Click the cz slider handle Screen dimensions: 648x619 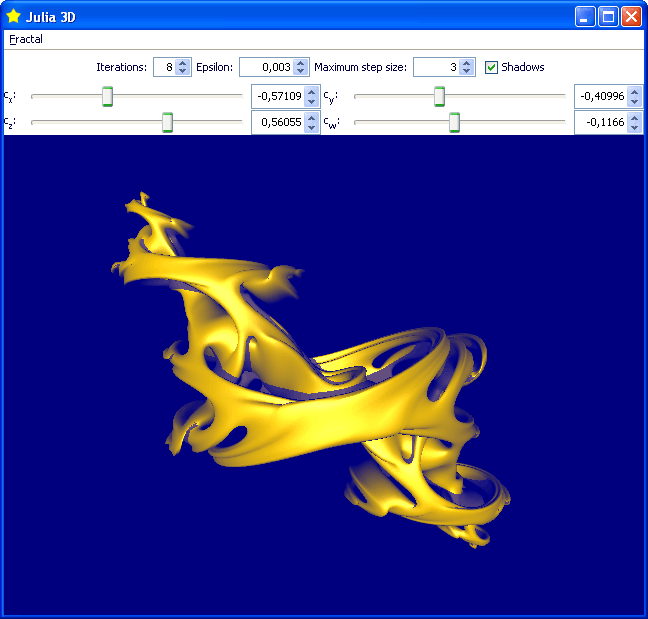tap(167, 122)
